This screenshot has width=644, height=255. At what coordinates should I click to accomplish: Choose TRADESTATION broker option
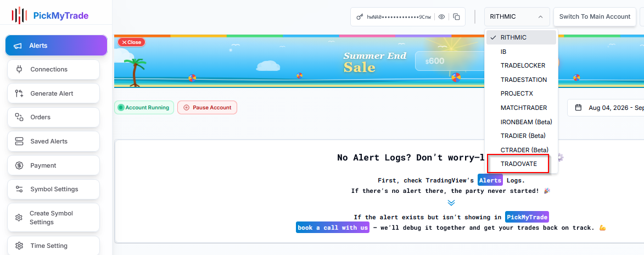point(521,80)
